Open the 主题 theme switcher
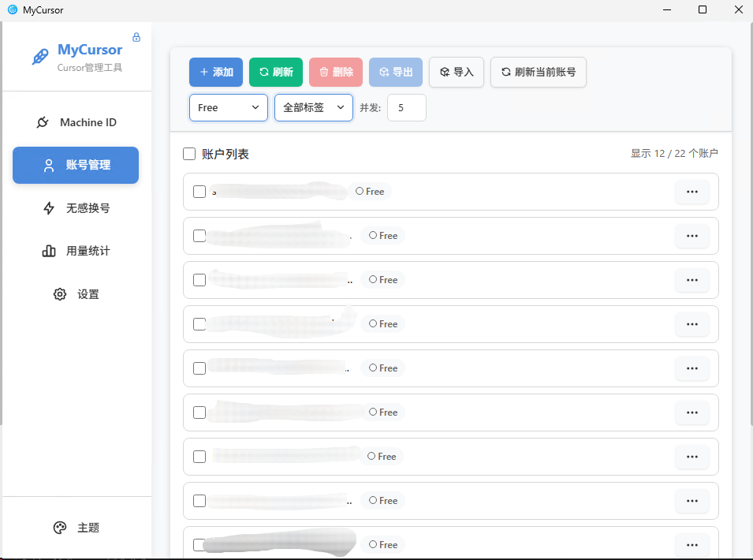This screenshot has height=560, width=753. click(x=75, y=527)
